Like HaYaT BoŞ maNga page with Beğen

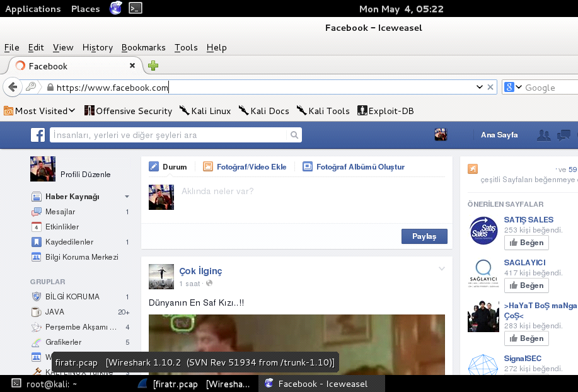coord(526,338)
